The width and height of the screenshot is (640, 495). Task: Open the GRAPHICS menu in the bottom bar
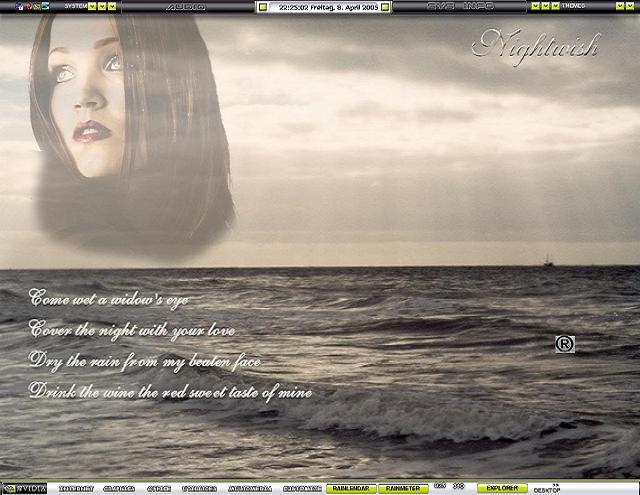point(119,488)
